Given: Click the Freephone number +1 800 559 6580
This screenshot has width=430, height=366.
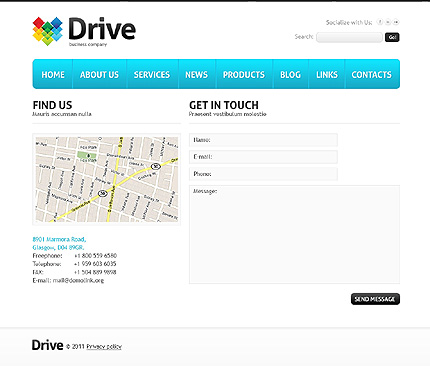Looking at the screenshot, I should 95,256.
